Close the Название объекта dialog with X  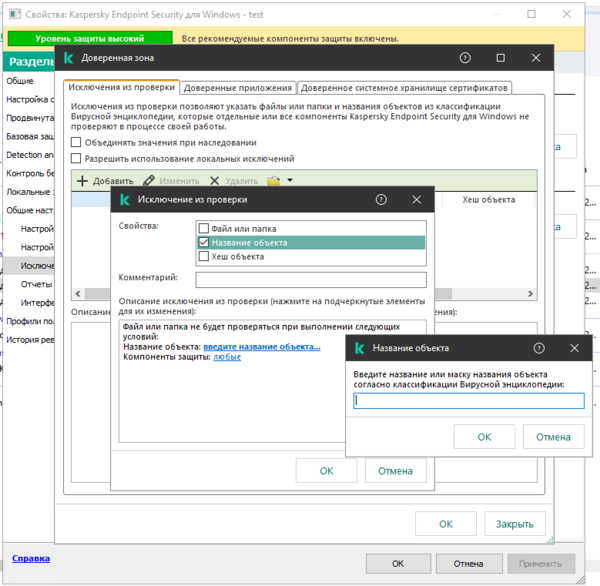coord(574,348)
